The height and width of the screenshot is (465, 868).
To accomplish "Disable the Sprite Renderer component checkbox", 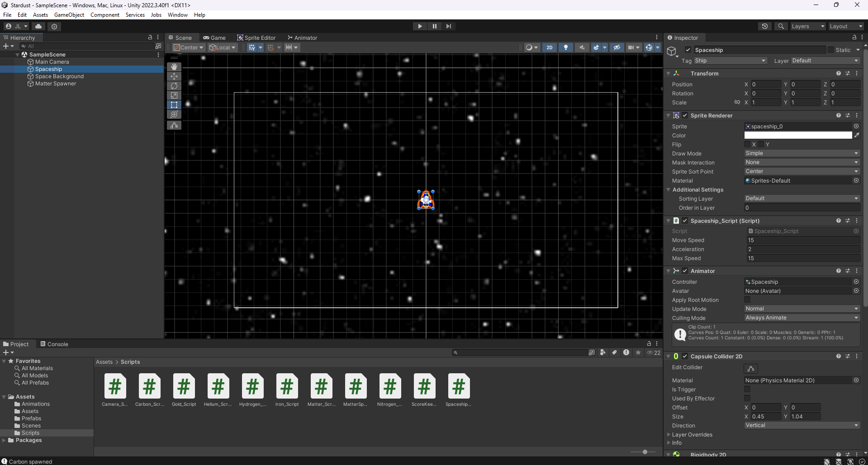I will coord(685,116).
